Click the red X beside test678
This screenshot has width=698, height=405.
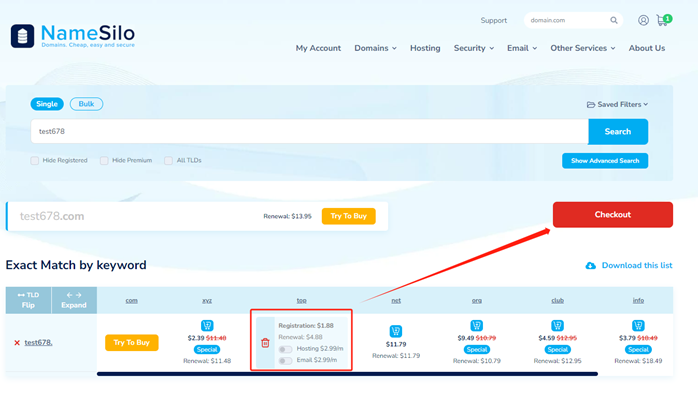(17, 343)
